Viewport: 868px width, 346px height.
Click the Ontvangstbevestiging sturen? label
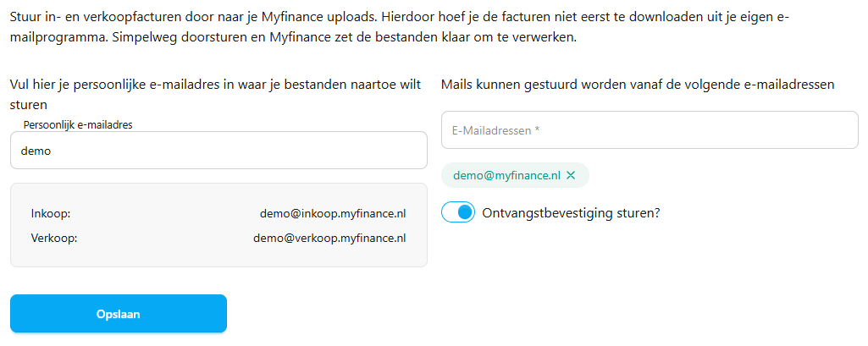coord(572,213)
